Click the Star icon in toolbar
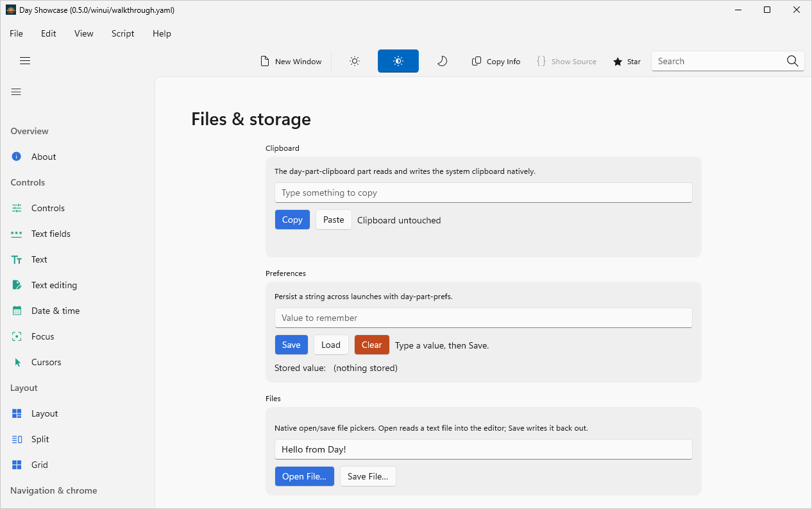 (x=618, y=62)
